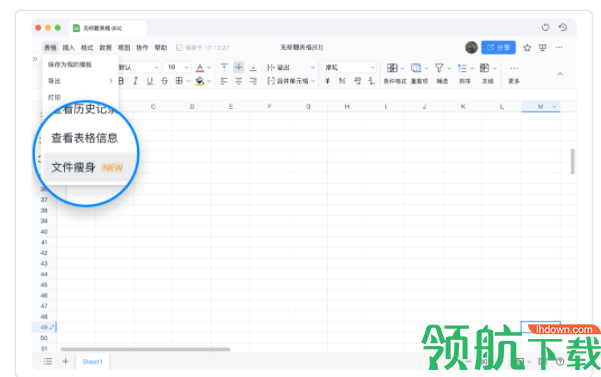Select the 无标题表格 document tab
Screen dimensions: 601x377
(x=107, y=28)
